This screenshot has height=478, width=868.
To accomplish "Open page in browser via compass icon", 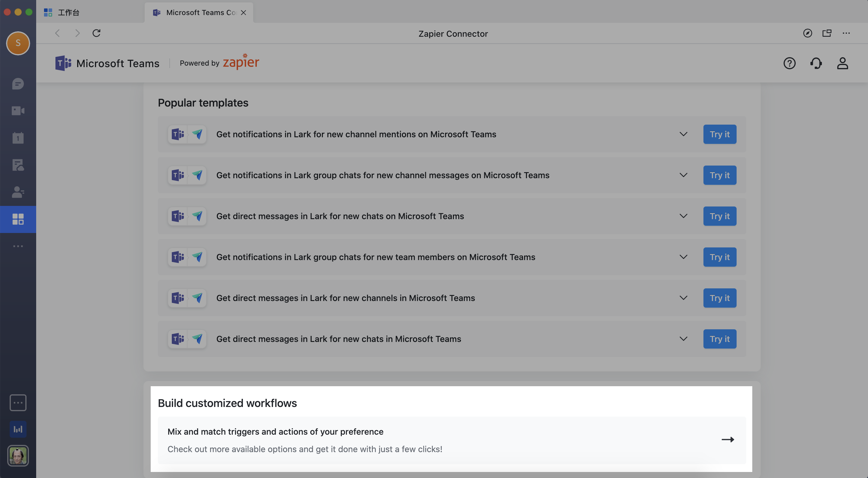I will 807,33.
